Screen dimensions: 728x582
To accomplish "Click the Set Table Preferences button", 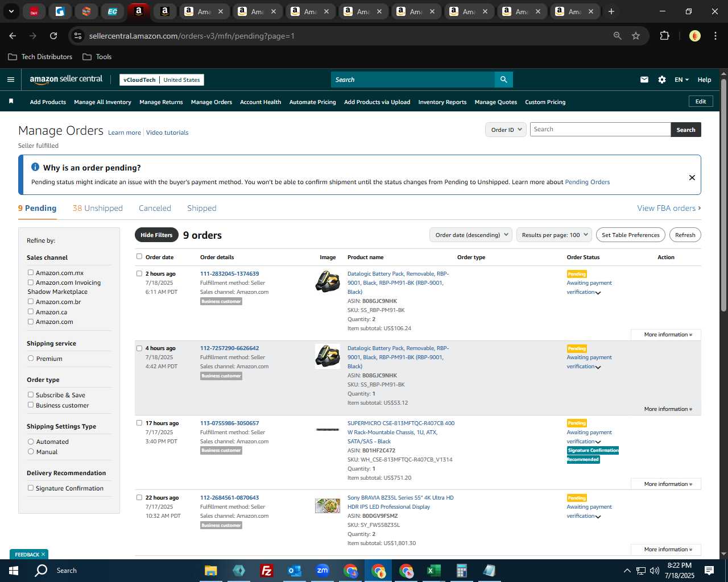I will (x=631, y=235).
